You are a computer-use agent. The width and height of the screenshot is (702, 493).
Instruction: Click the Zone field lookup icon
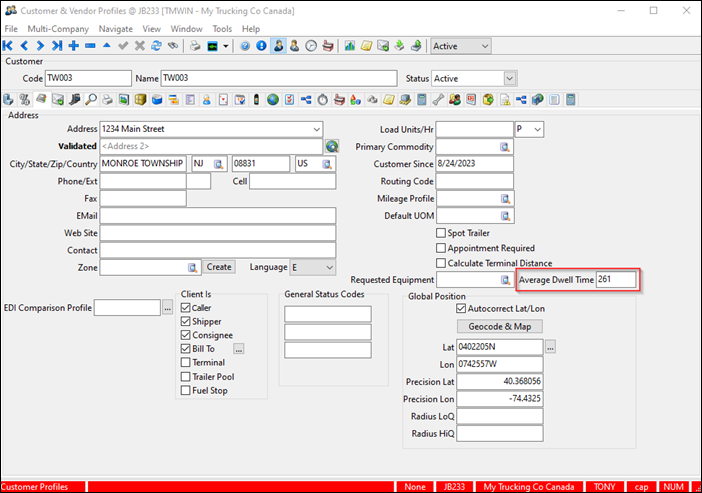coord(193,267)
